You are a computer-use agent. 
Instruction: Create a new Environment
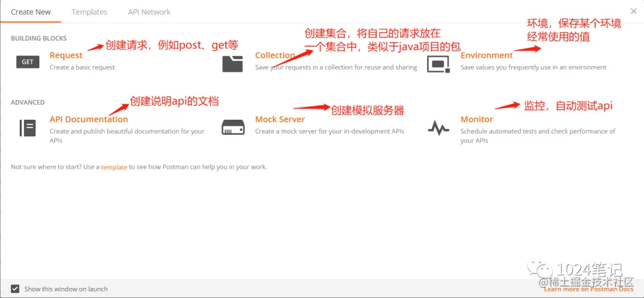(x=487, y=55)
